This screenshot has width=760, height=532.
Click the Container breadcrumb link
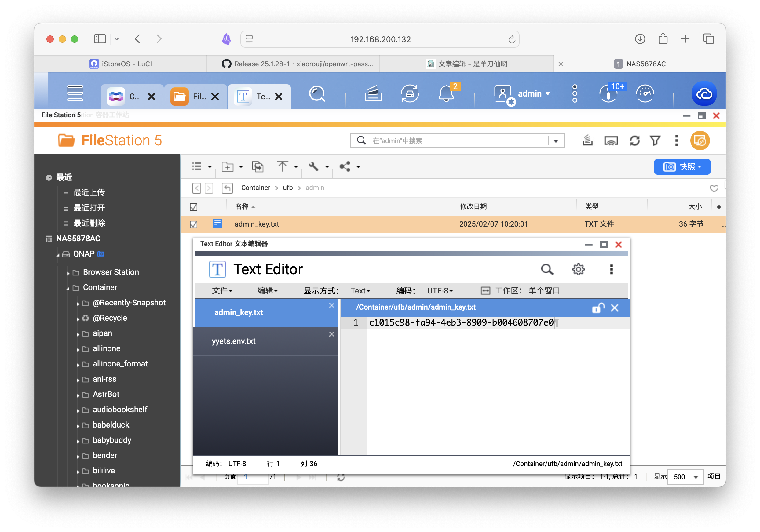click(255, 188)
